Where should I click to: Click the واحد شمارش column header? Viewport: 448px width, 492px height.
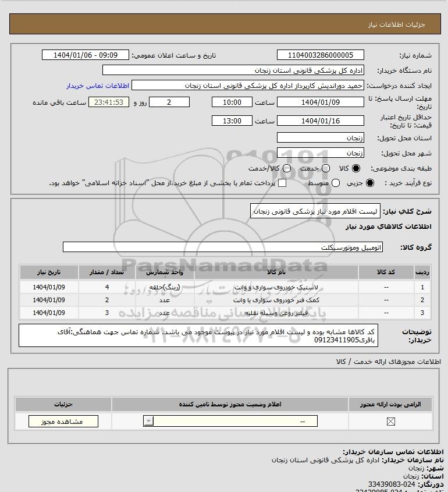coord(165,272)
